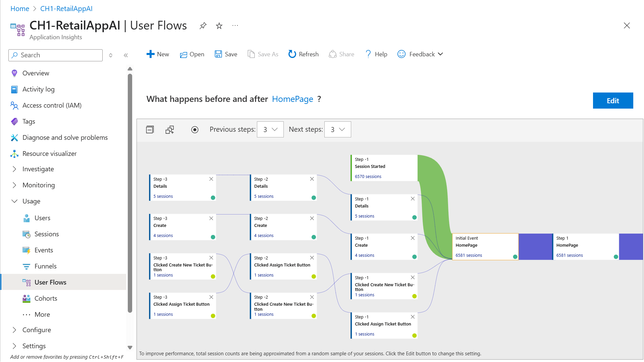Toggle the radio-style center button in chart toolbar
The width and height of the screenshot is (644, 362).
[195, 130]
